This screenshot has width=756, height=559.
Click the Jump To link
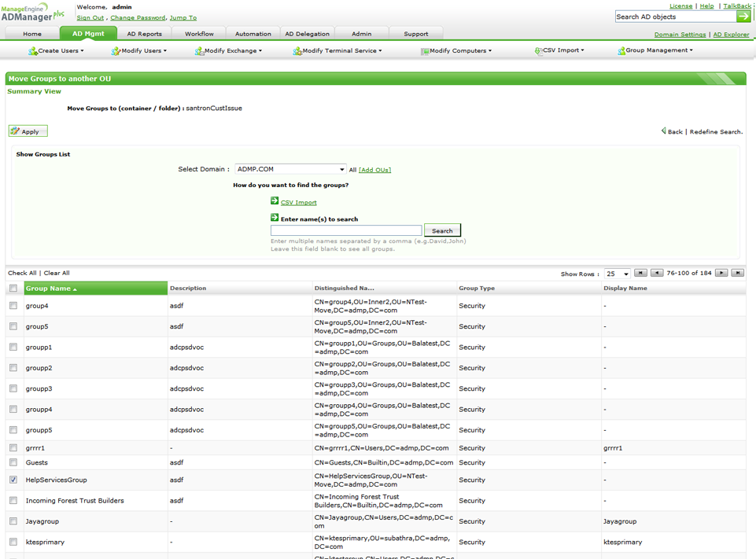183,18
